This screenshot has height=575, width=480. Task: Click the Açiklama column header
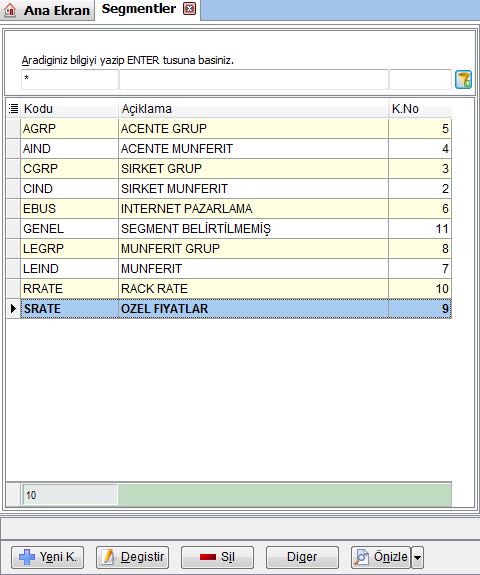point(253,109)
